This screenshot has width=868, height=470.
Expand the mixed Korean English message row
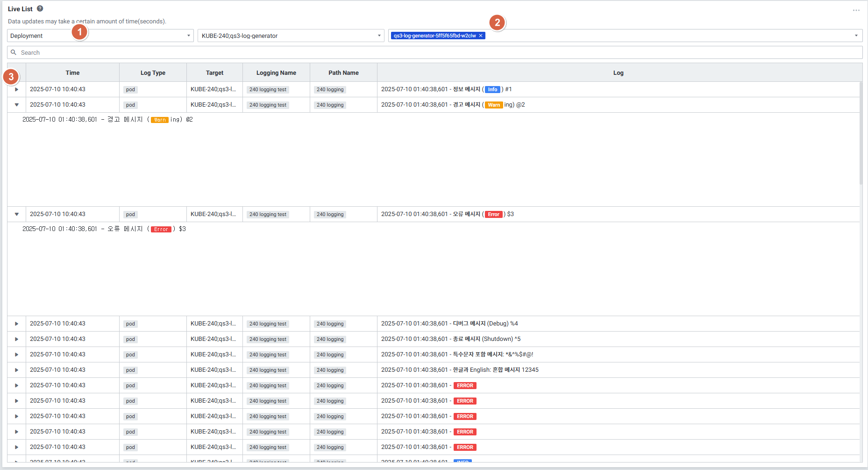click(17, 370)
